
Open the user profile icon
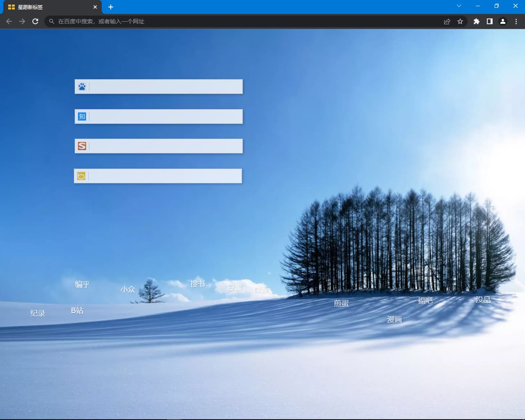tap(502, 21)
